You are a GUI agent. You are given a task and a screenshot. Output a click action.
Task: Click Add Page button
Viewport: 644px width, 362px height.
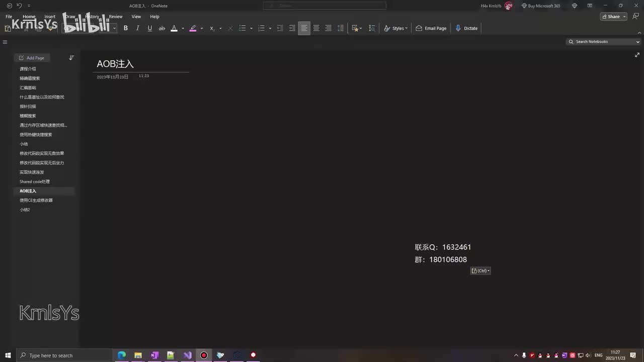pyautogui.click(x=32, y=58)
